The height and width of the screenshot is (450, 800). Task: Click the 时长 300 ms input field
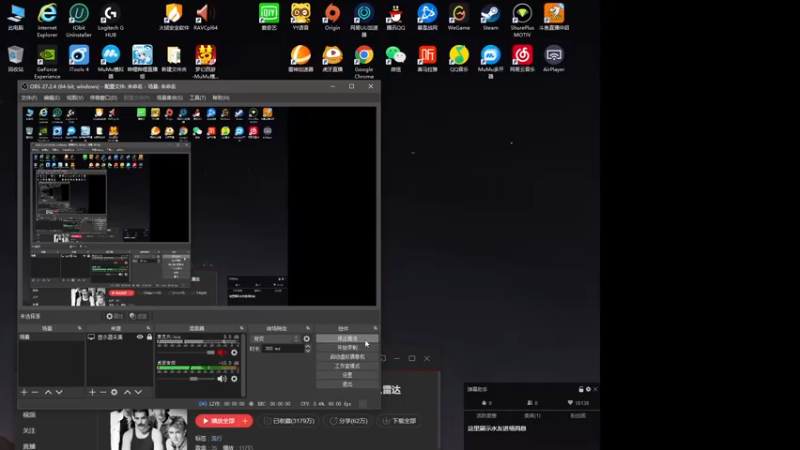coord(282,348)
